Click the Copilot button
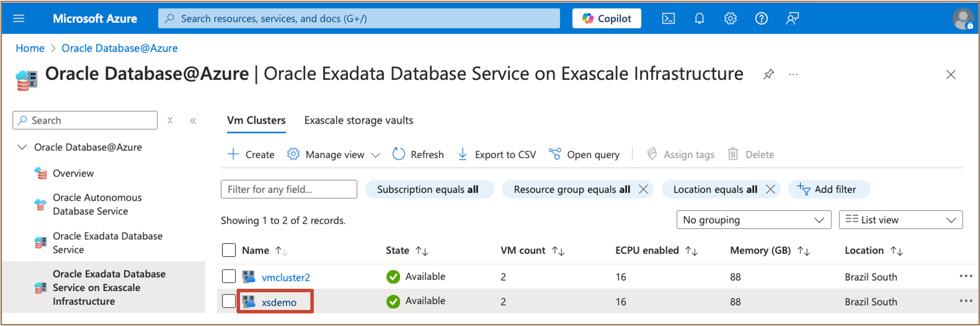The image size is (980, 326). (606, 18)
